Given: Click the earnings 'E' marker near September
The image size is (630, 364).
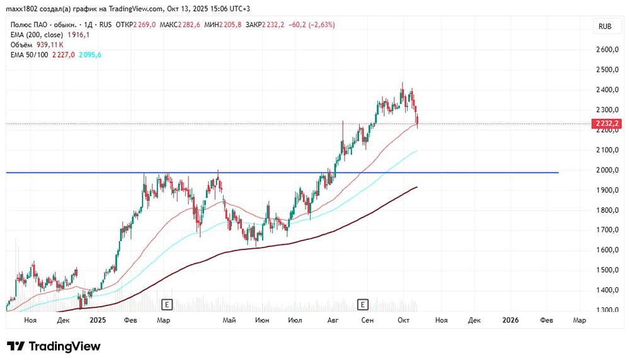Looking at the screenshot, I should point(363,305).
